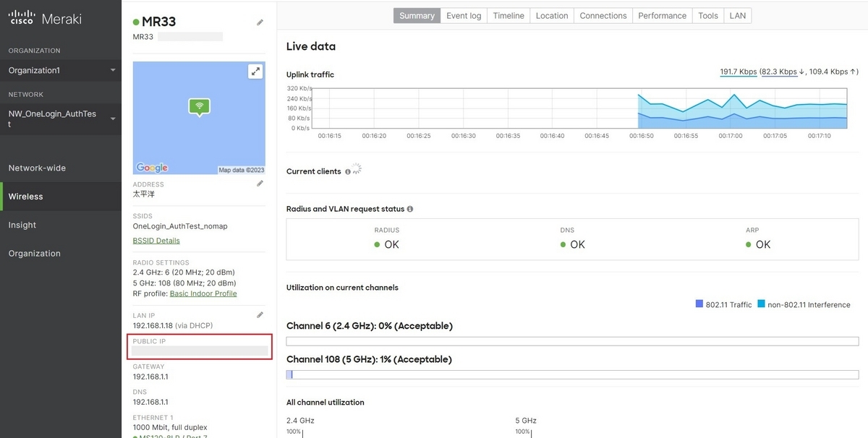This screenshot has height=438, width=868.
Task: Open the Connections tab
Action: [x=603, y=15]
